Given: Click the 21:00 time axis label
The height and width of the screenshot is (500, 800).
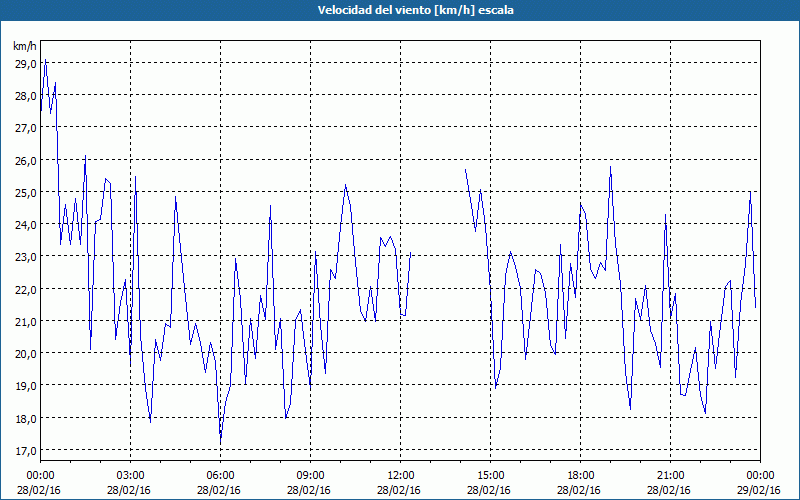Looking at the screenshot, I should 670,476.
